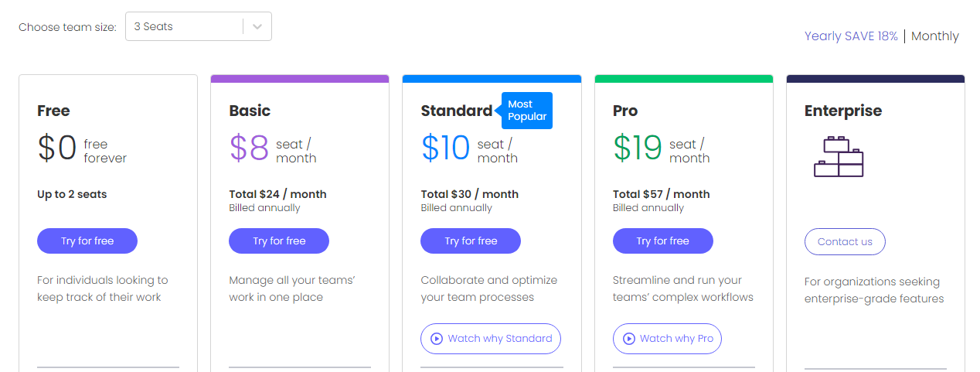Click the Watch why Pro button
Image resolution: width=980 pixels, height=372 pixels.
click(667, 339)
